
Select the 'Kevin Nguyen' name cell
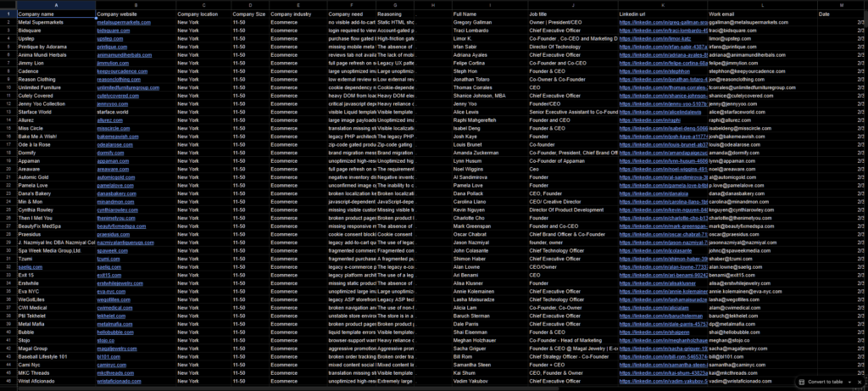coord(490,209)
